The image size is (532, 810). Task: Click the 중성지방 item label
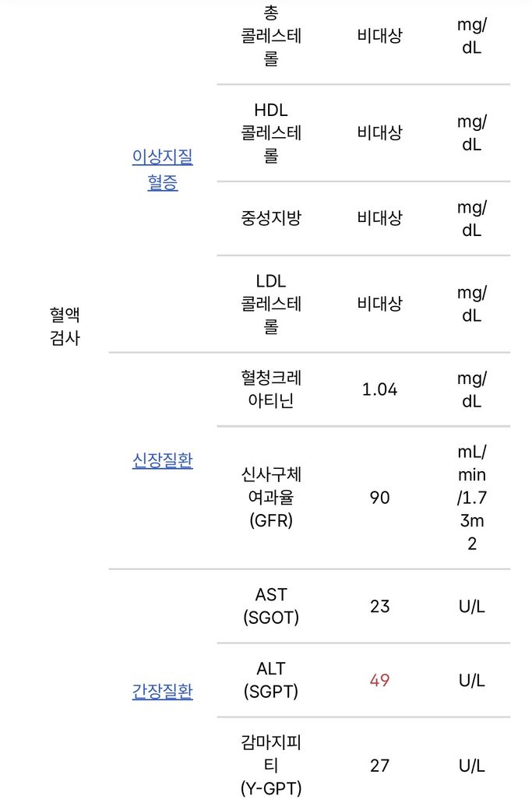[271, 218]
